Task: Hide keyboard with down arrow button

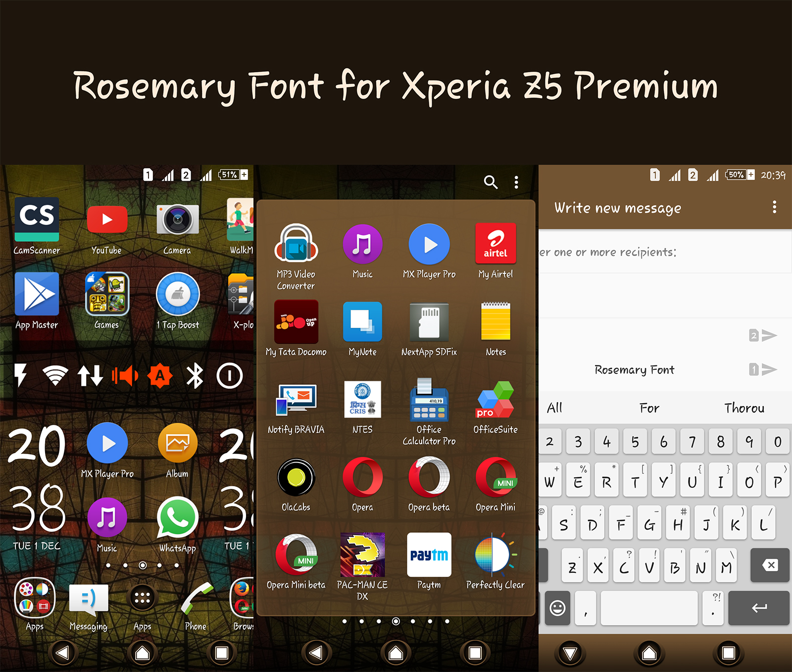Action: coord(570,653)
